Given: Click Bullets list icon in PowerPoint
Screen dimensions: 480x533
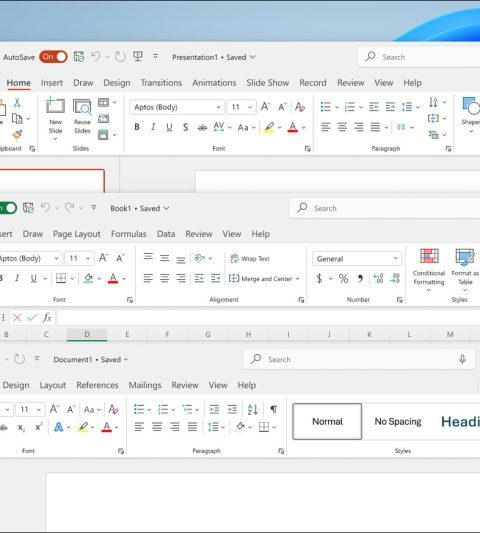Looking at the screenshot, I should pyautogui.click(x=325, y=107).
